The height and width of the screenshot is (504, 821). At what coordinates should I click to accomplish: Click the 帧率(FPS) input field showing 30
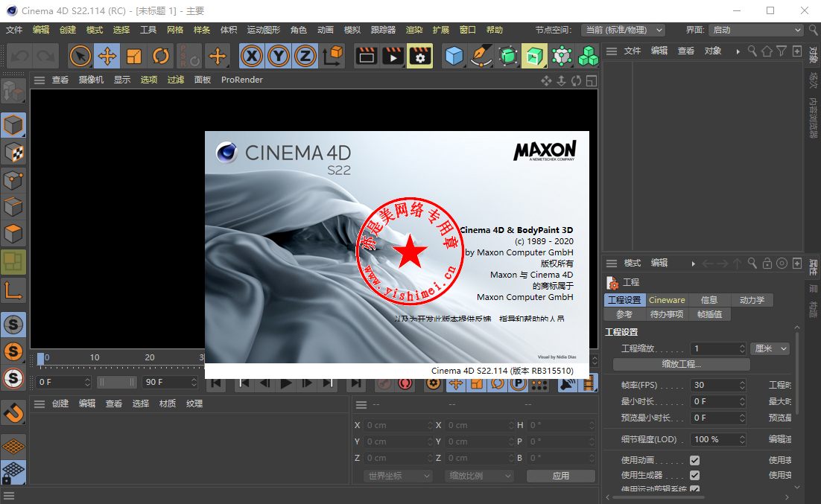coord(718,385)
